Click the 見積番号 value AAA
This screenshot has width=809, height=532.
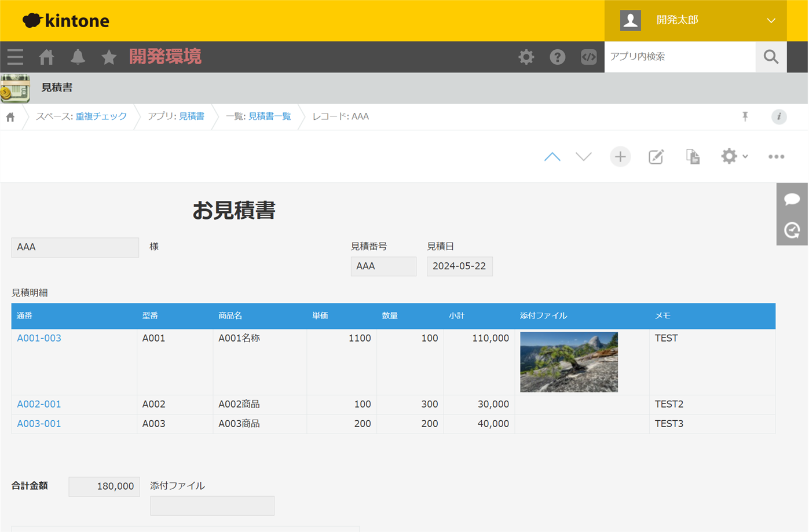(383, 266)
